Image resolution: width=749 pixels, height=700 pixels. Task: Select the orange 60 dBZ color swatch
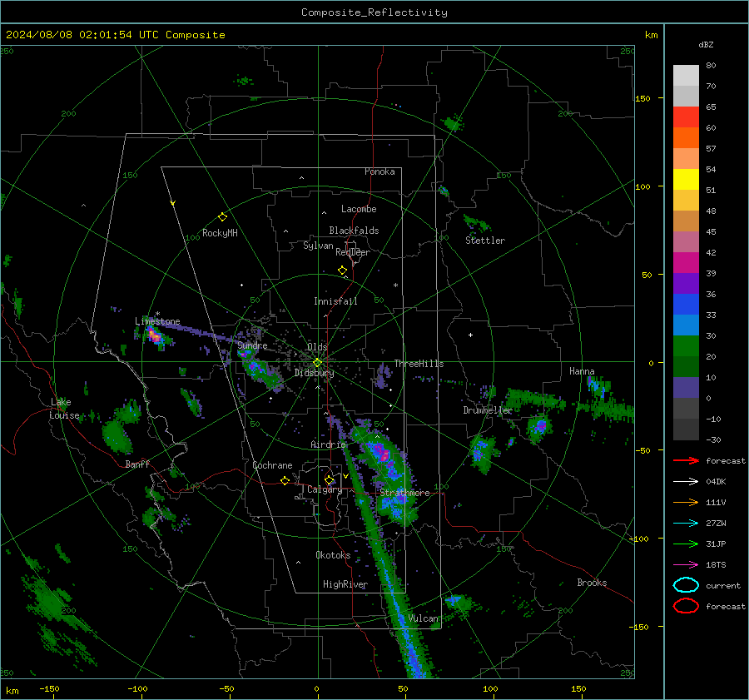pyautogui.click(x=686, y=137)
